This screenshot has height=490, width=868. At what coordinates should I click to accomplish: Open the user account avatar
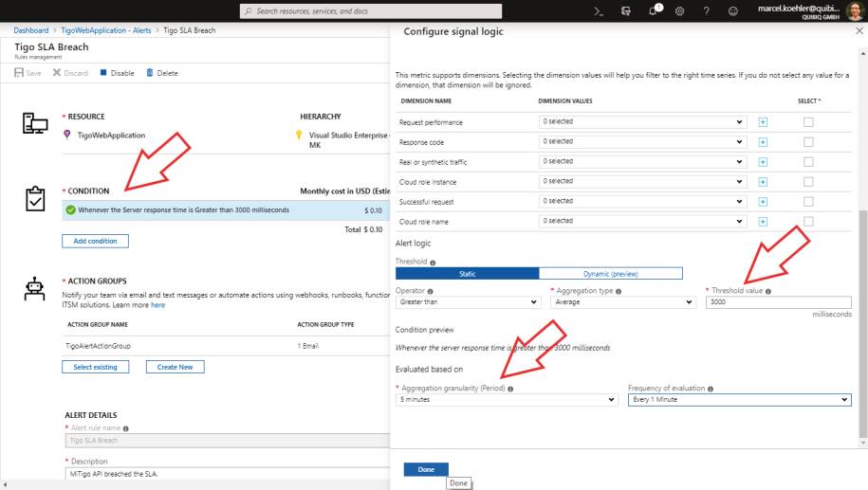(x=855, y=10)
